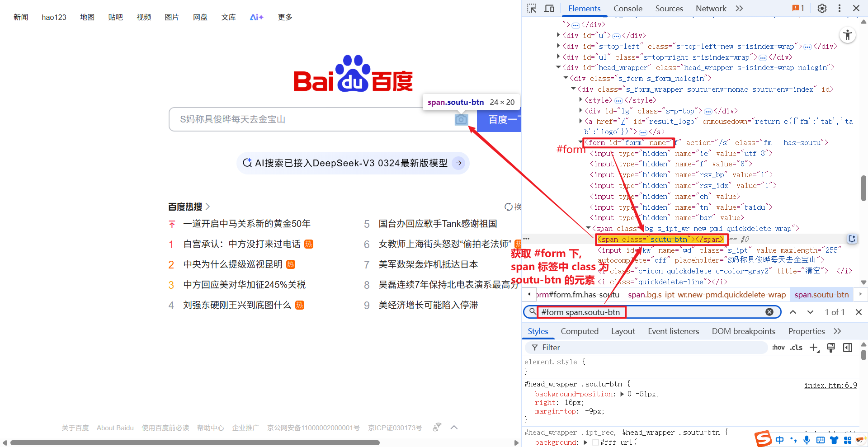Click the About Baidu footer link

(x=115, y=428)
